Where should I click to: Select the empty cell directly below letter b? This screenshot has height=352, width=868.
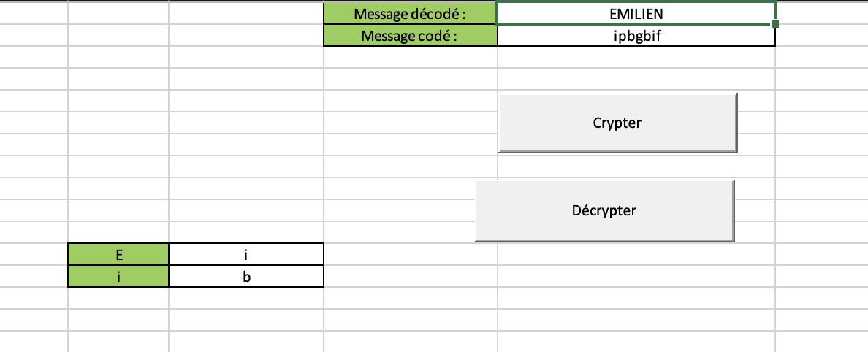[x=246, y=298]
